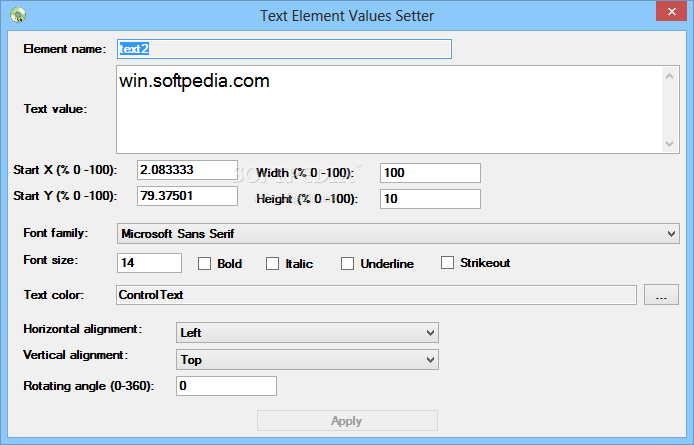Click the Element name field
Image resolution: width=694 pixels, height=445 pixels.
284,49
